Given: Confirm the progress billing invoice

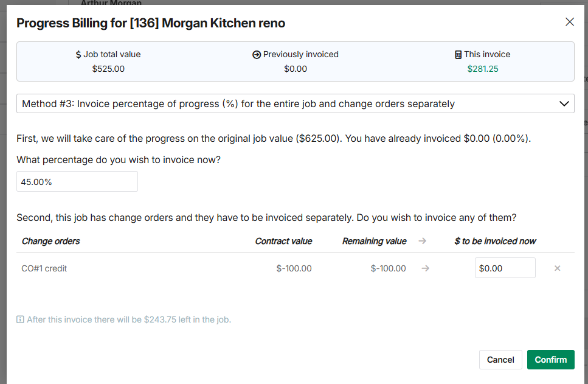Looking at the screenshot, I should pyautogui.click(x=550, y=360).
